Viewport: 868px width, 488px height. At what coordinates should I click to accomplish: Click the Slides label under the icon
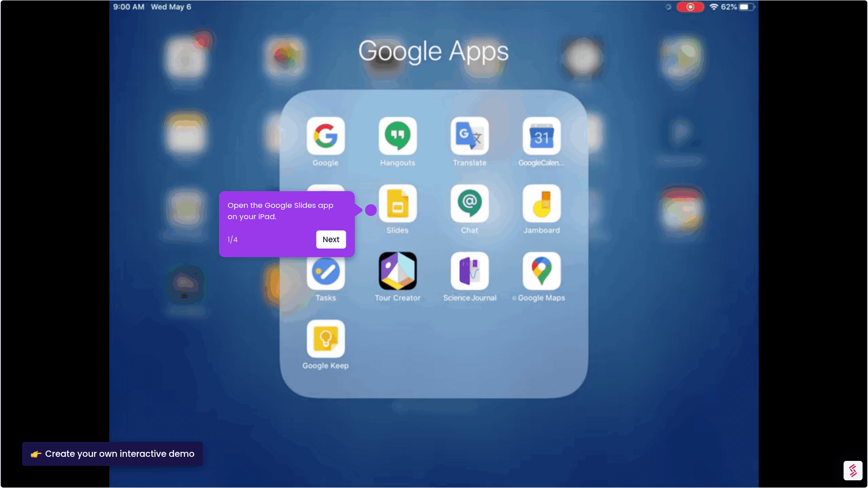[397, 230]
